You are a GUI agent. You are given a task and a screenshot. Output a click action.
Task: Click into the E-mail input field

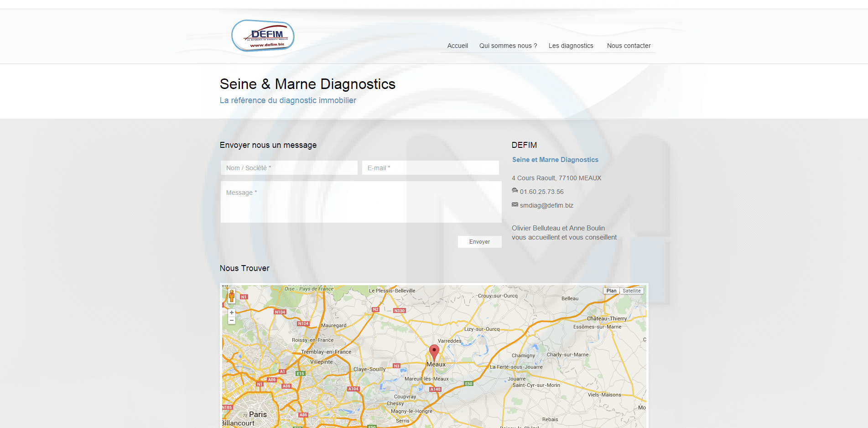tap(430, 168)
